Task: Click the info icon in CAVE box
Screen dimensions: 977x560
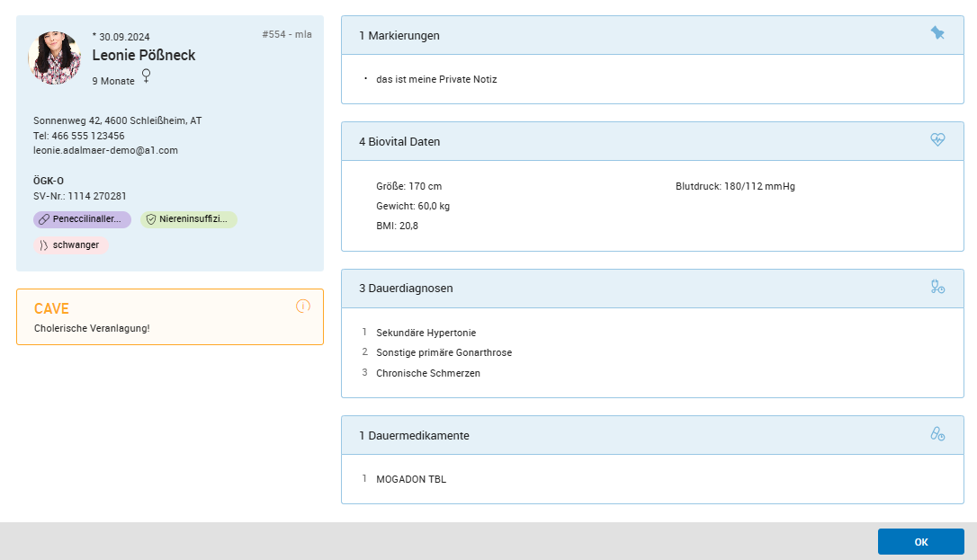Action: (303, 307)
